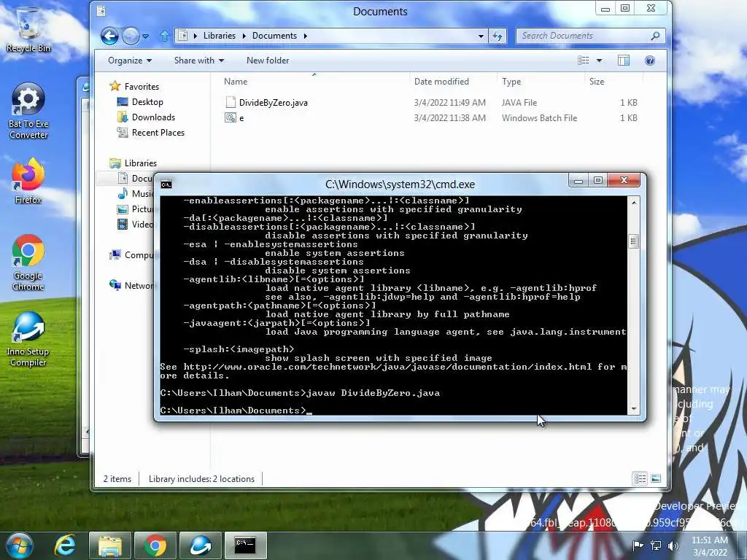Switch to large icons view in status bar
Viewport: 747px width, 560px height.
[x=656, y=478]
